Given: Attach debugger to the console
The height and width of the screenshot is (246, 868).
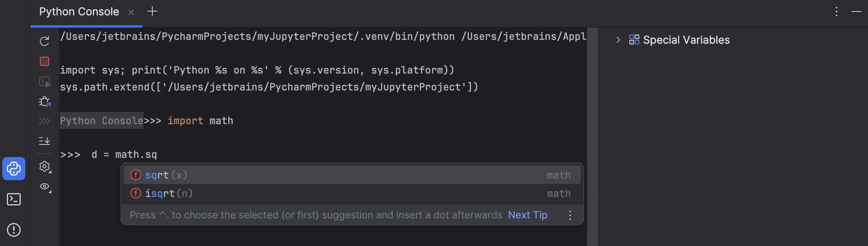Looking at the screenshot, I should pos(45,102).
